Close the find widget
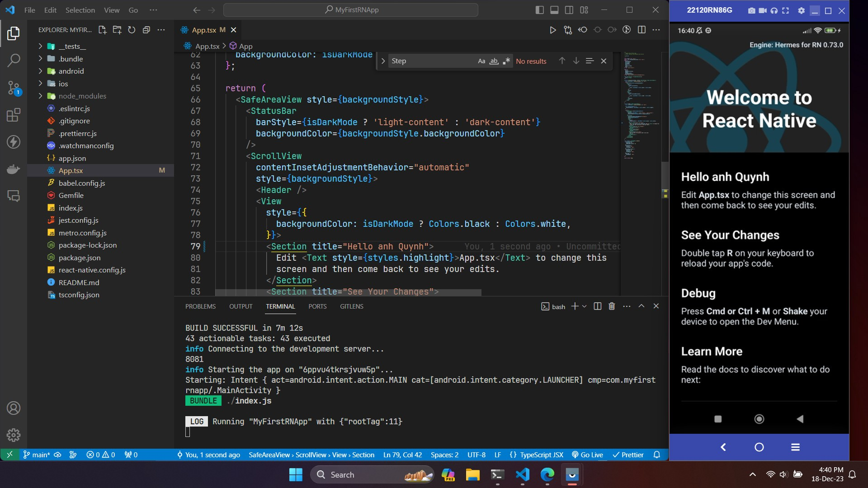 point(604,61)
